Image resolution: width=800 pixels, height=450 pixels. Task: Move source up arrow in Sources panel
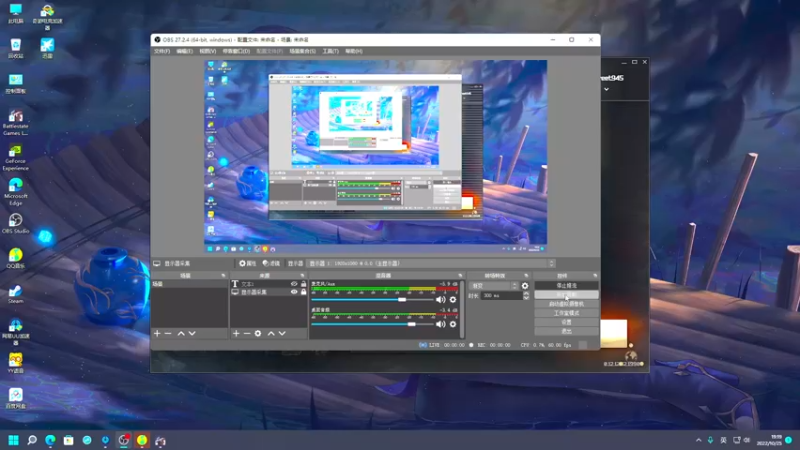(x=271, y=333)
